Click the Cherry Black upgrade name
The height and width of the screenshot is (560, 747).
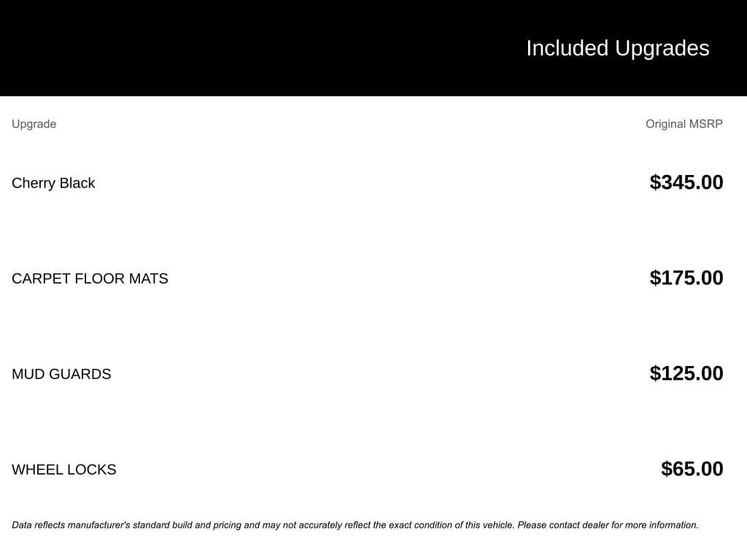tap(53, 183)
